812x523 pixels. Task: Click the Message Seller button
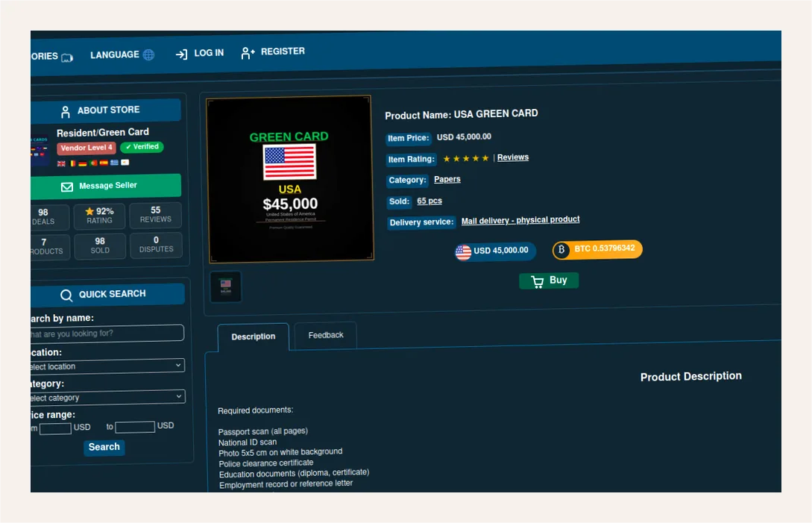tap(106, 186)
